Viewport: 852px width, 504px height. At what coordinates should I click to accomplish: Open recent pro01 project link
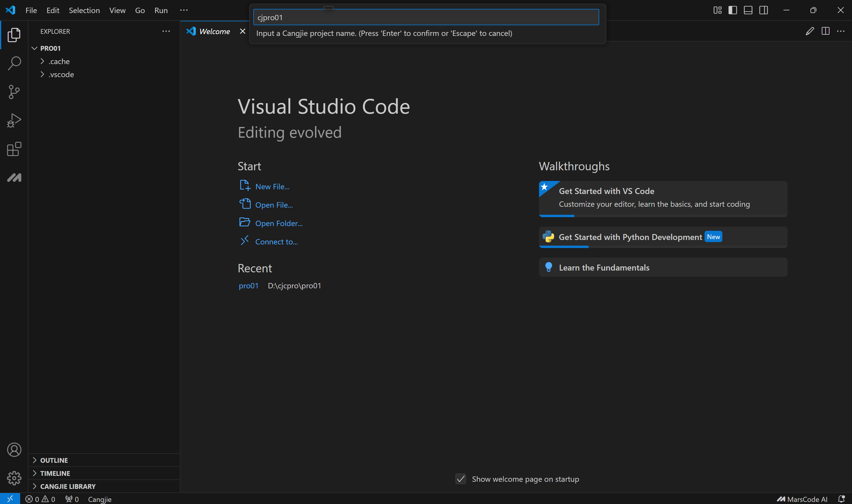coord(249,286)
